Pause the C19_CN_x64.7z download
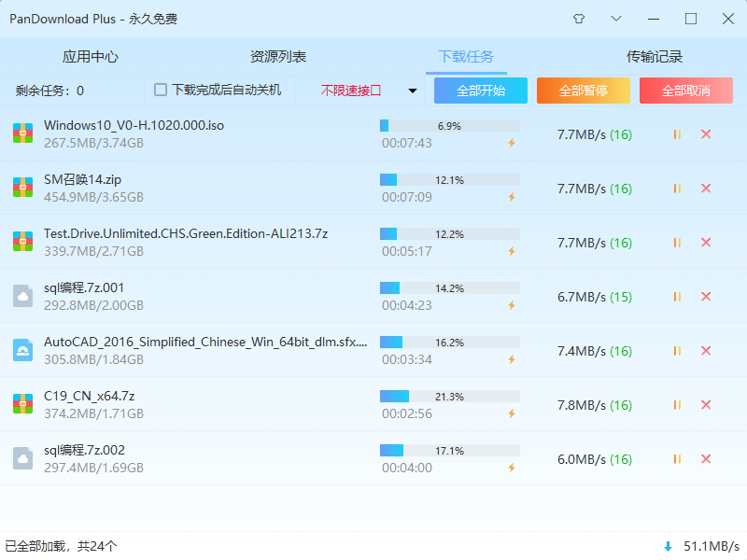Screen dimensions: 747x560 677,405
